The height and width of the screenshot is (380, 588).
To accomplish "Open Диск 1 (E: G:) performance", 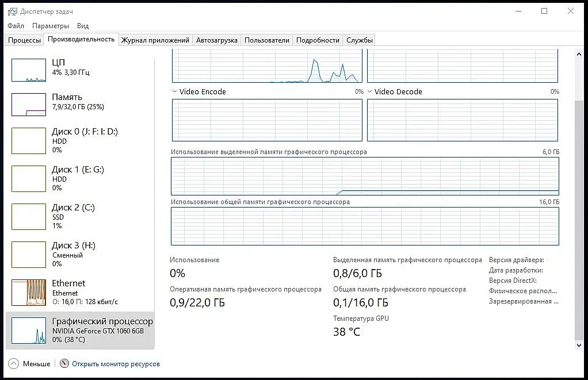I will 80,178.
